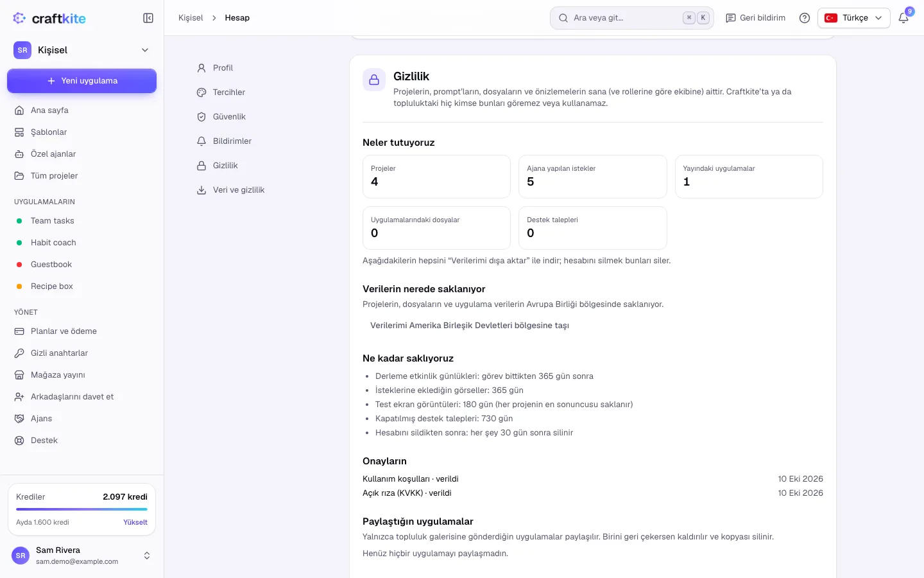Click the Güvenlik shield icon
This screenshot has height=578, width=924.
(201, 117)
